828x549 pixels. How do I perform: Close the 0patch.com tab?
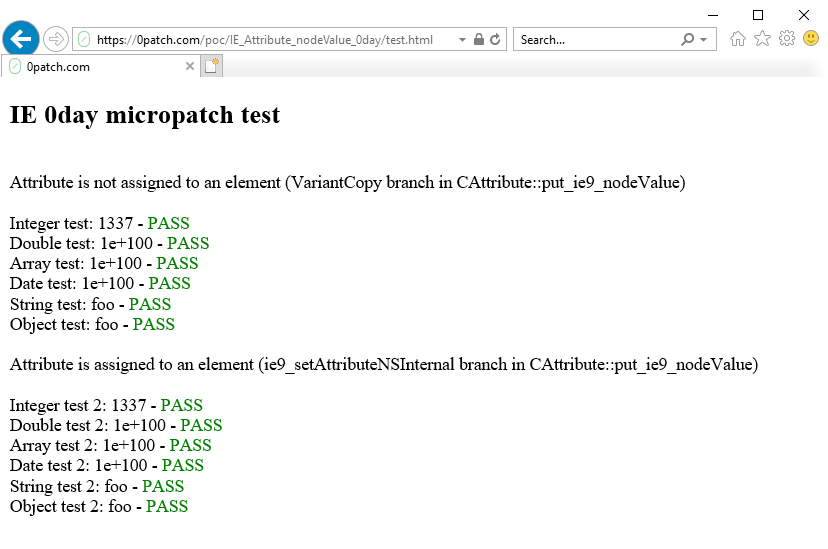[x=190, y=66]
